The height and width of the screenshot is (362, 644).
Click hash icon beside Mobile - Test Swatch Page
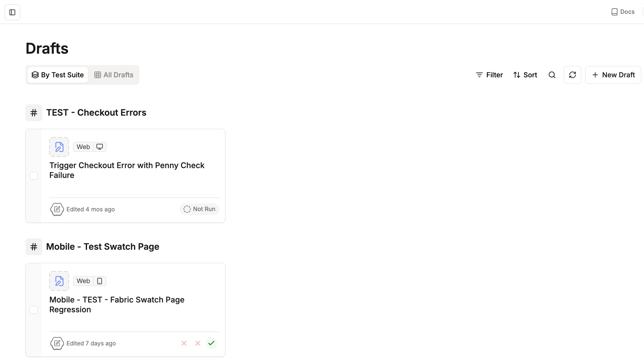(34, 247)
